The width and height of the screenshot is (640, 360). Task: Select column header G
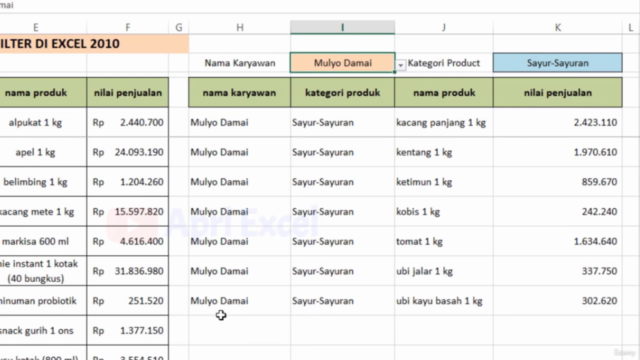tap(179, 27)
